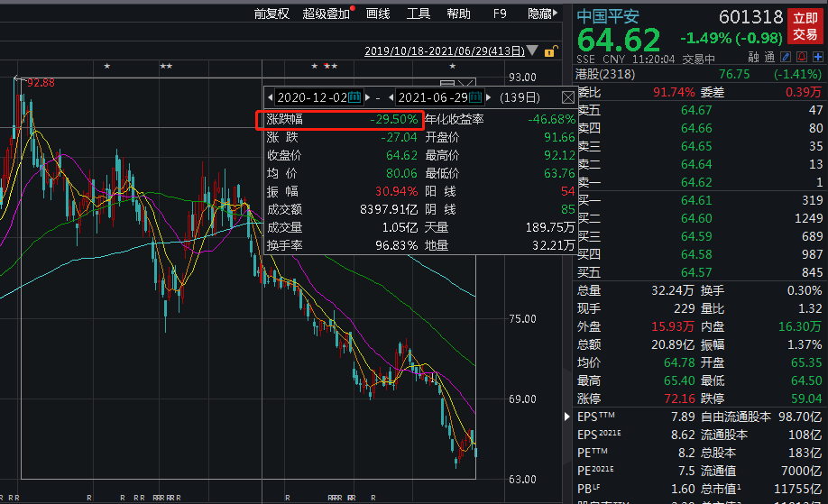Open the 港股(2318) Hong Kong listing row
The width and height of the screenshot is (828, 504).
coord(700,75)
